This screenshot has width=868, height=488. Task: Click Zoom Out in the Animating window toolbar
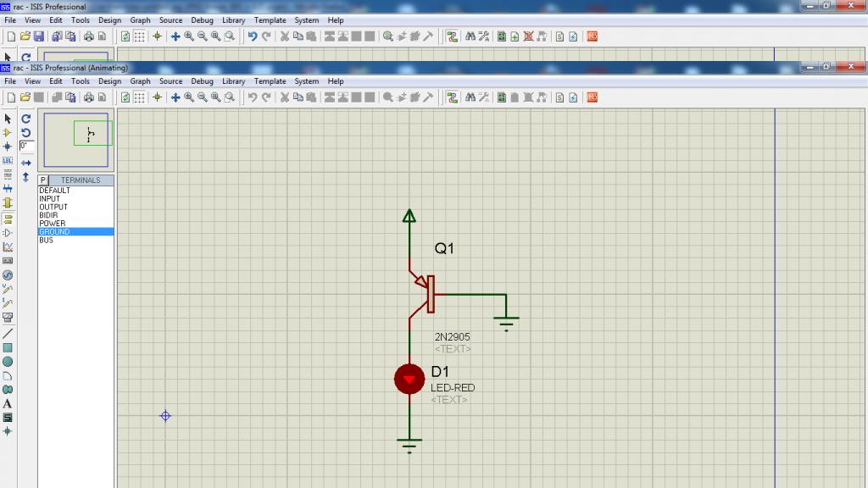(x=202, y=97)
